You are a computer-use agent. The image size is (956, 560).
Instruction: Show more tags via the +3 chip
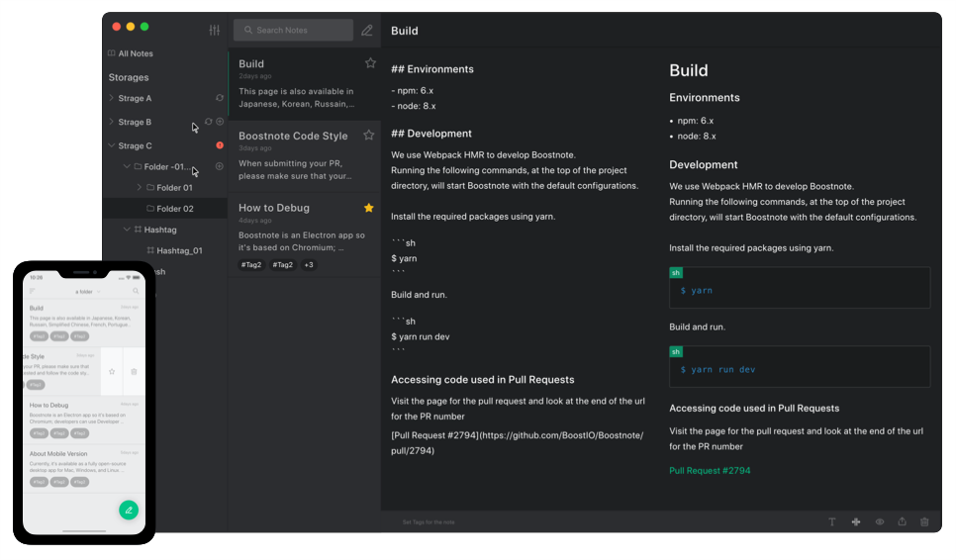tap(309, 265)
